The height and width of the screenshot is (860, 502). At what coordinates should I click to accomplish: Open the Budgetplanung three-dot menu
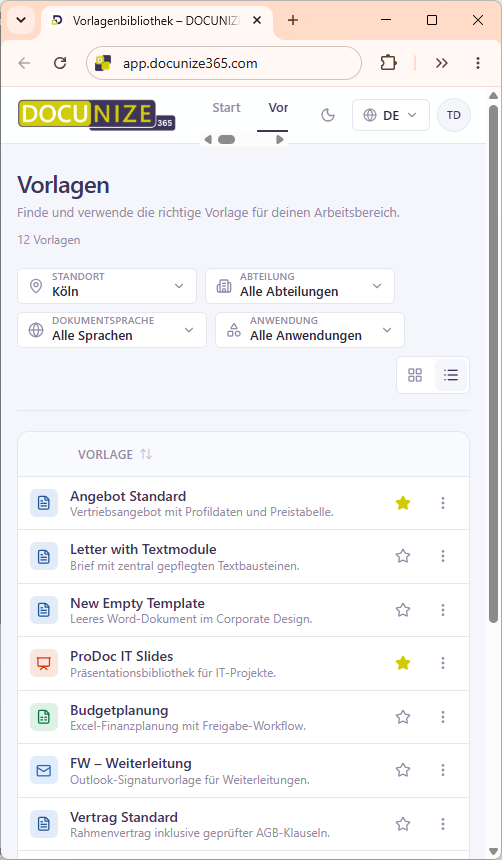click(443, 717)
